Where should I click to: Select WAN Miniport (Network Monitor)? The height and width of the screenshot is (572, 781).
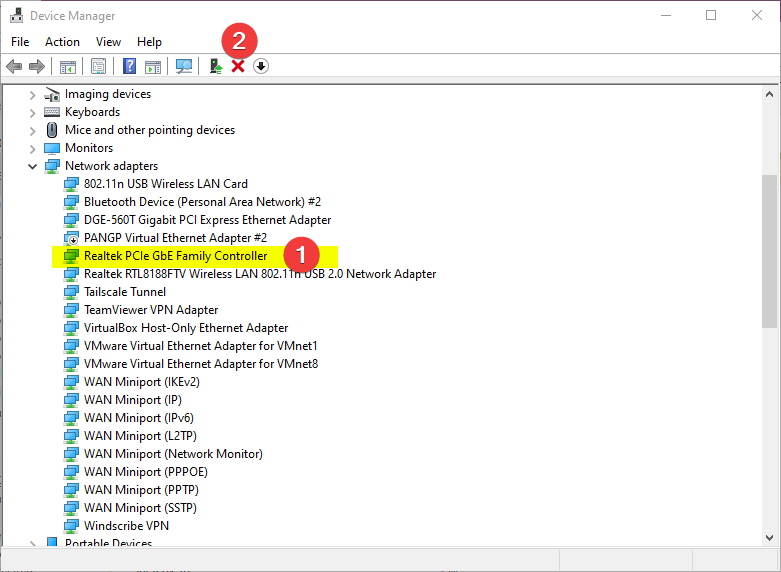pyautogui.click(x=173, y=453)
